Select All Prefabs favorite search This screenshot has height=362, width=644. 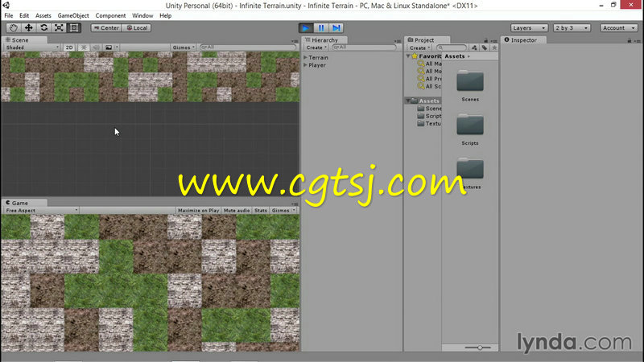coord(430,78)
